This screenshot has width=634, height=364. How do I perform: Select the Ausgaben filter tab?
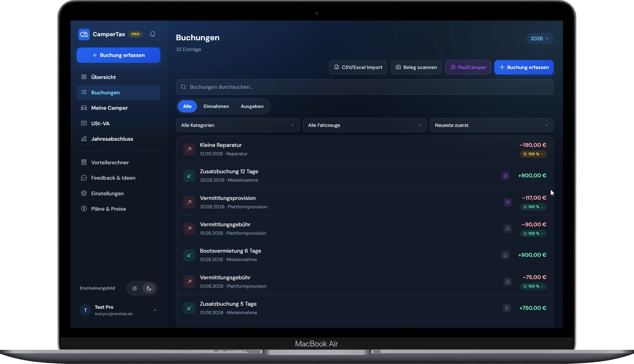pyautogui.click(x=252, y=106)
